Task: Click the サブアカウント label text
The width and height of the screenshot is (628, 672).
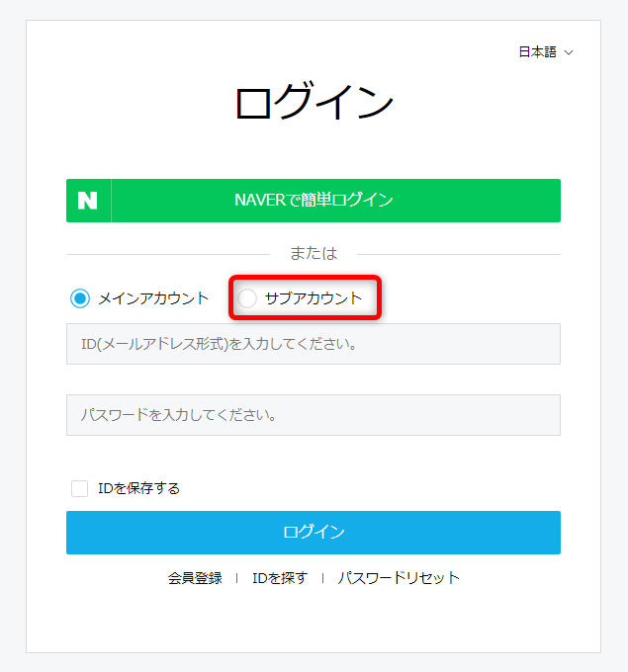Action: [x=314, y=298]
